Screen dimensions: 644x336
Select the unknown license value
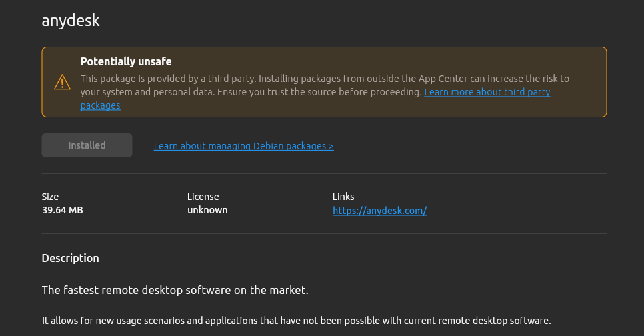[x=207, y=210]
